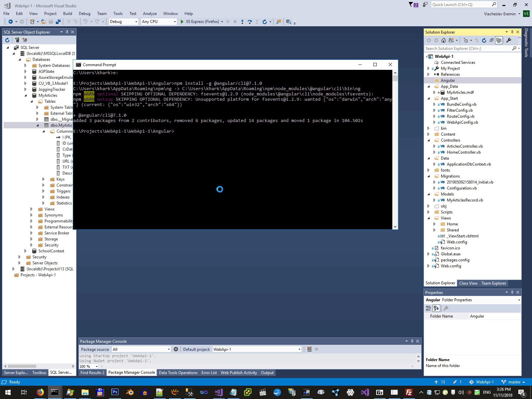Click the Categorized button in Properties panel
Image resolution: width=532 pixels, height=399 pixels.
pos(429,308)
